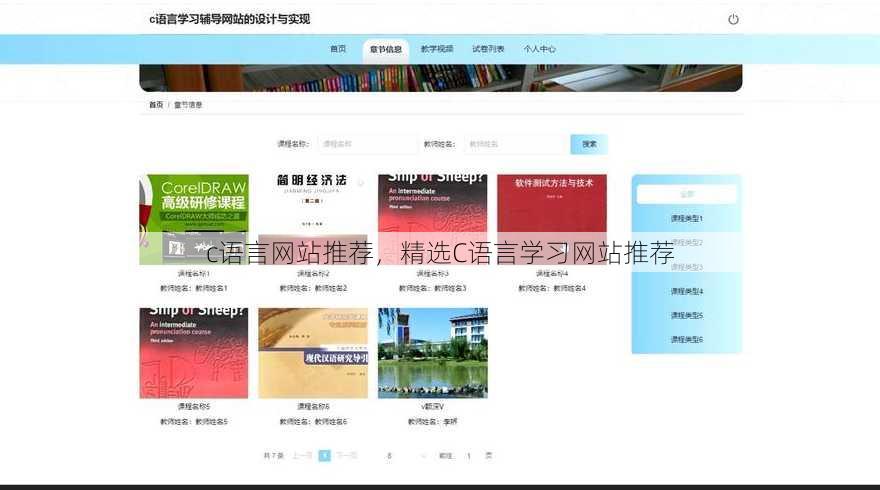Open the 现代汉语研究导引 cover thumbnail
Image resolution: width=880 pixels, height=490 pixels.
point(313,353)
